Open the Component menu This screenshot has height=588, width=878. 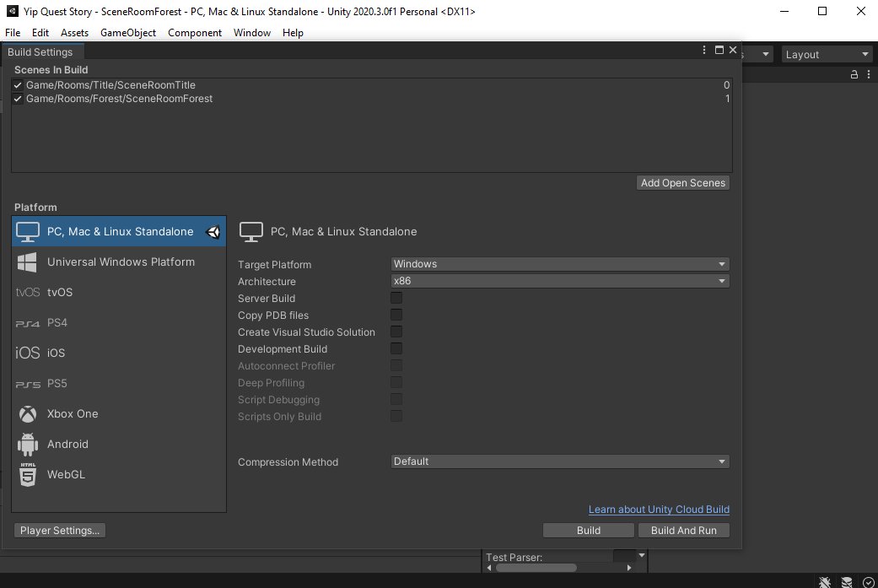coord(195,33)
